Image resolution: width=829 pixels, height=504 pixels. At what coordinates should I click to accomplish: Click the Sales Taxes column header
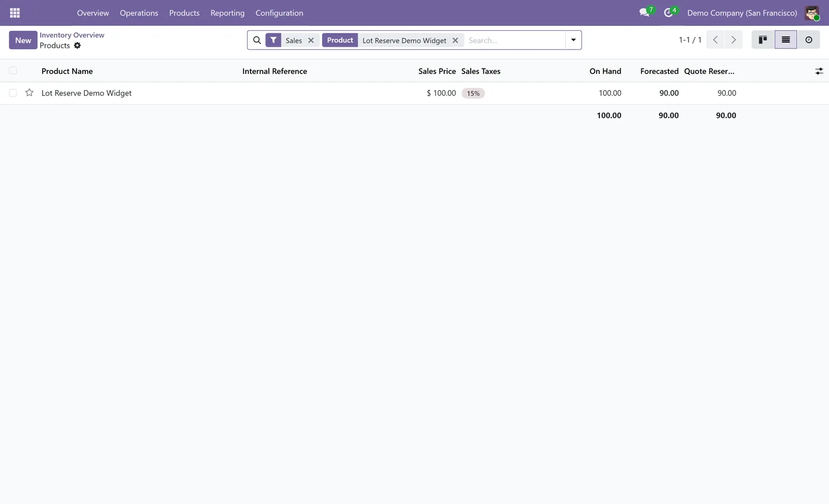click(481, 71)
